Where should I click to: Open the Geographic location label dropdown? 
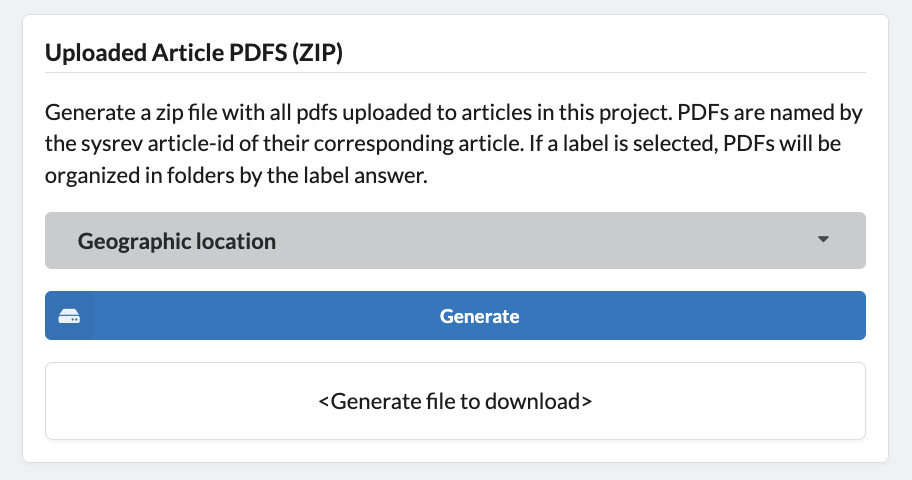pyautogui.click(x=455, y=240)
